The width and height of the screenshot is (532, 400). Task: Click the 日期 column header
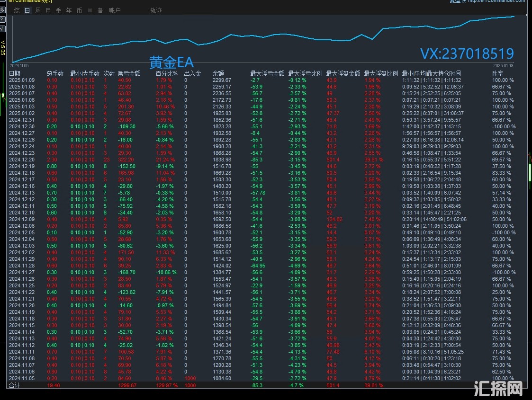(x=15, y=73)
